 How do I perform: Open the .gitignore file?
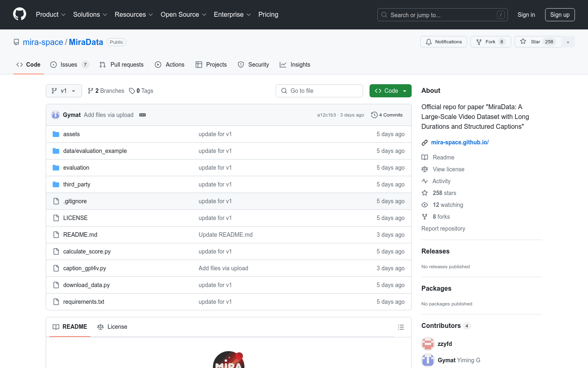pos(75,201)
